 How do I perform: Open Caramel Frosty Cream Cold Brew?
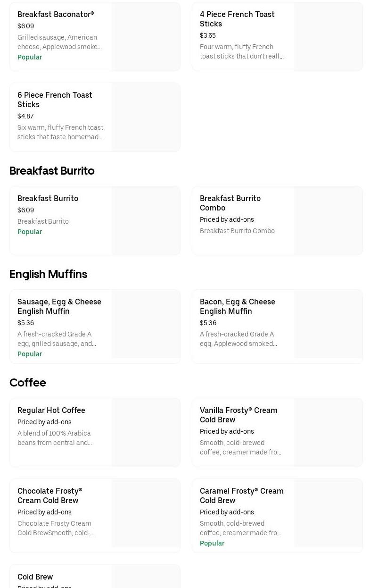241,496
